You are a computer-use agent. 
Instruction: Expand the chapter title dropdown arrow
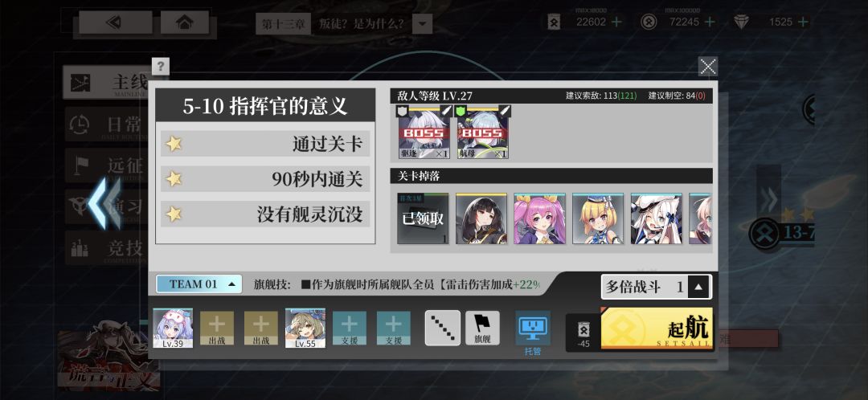[423, 24]
